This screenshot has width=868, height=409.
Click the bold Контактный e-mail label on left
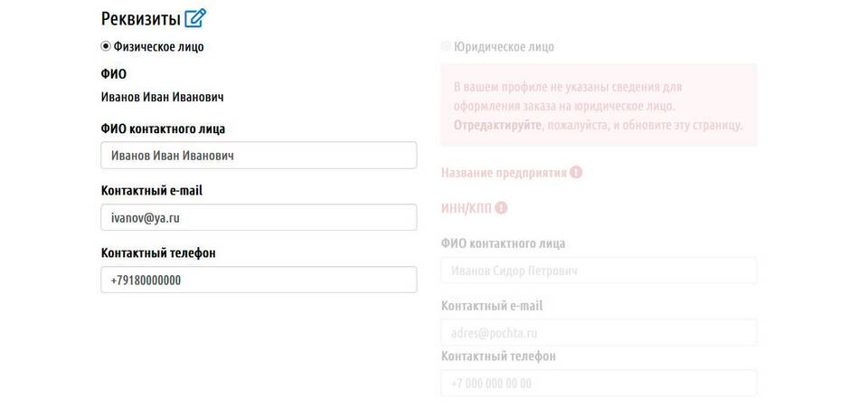coord(152,191)
